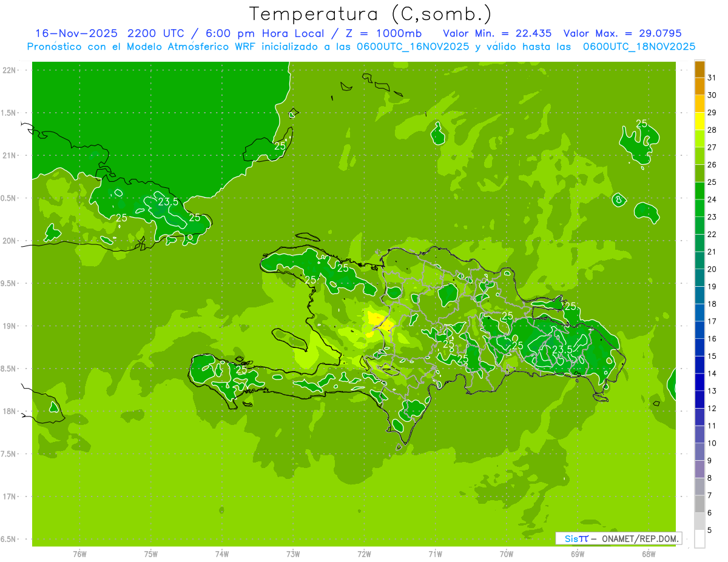Click the light gray legend swatch between 5 and 6

tap(699, 521)
